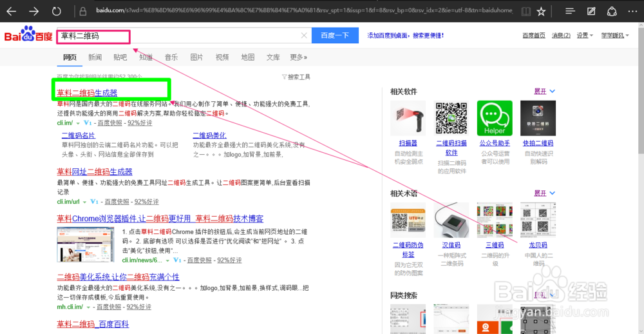The image size is (644, 334).
Task: Go forward with the forward arrow
Action: [33, 11]
